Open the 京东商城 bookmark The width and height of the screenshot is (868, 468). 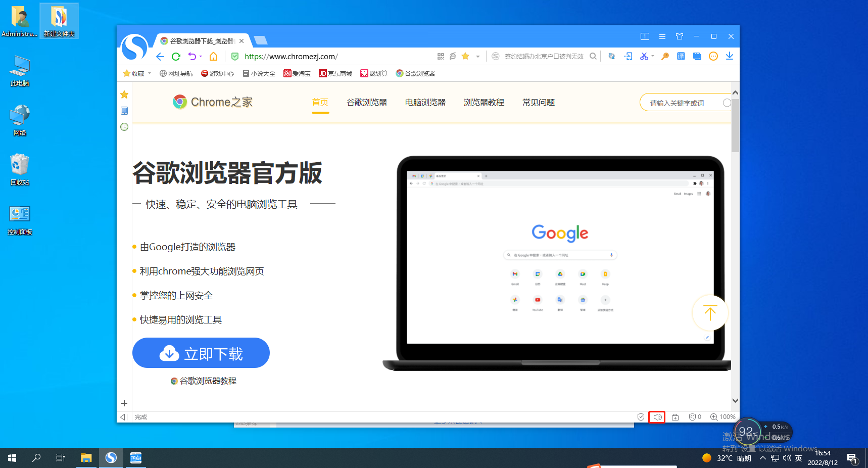[335, 73]
